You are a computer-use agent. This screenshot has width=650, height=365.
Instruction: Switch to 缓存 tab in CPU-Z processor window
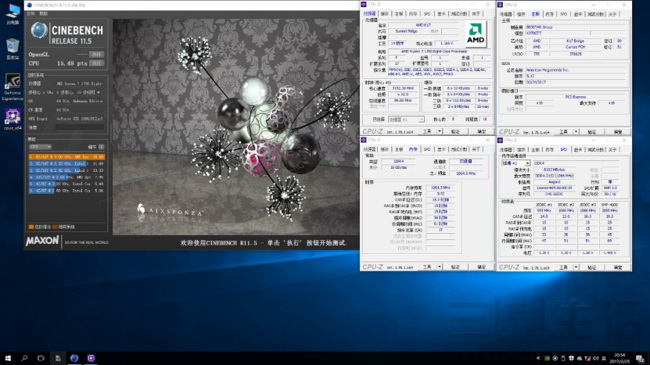[x=385, y=14]
